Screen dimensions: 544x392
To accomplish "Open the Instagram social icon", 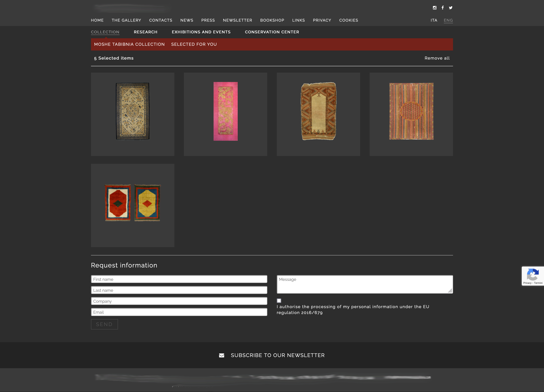I will [434, 8].
